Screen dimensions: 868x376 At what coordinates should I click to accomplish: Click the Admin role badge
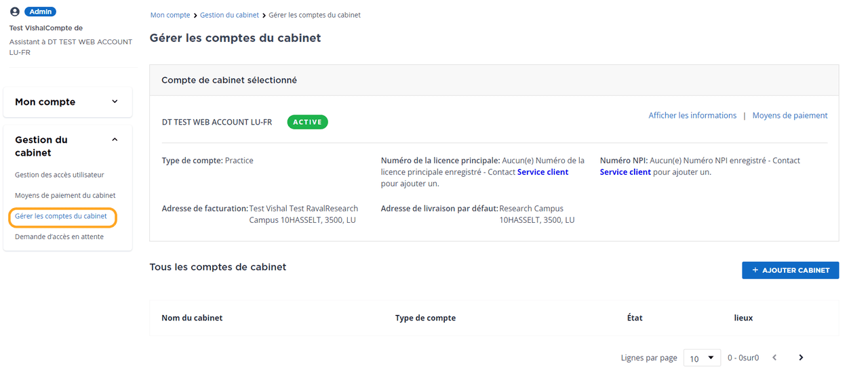(40, 12)
